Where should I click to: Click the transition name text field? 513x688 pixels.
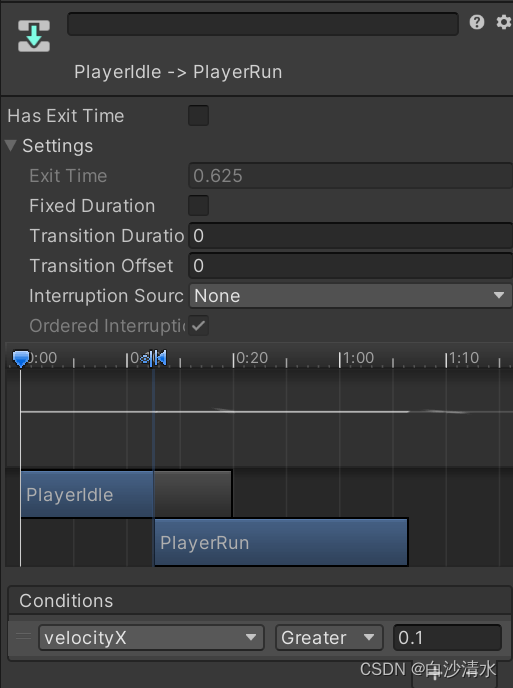[263, 24]
